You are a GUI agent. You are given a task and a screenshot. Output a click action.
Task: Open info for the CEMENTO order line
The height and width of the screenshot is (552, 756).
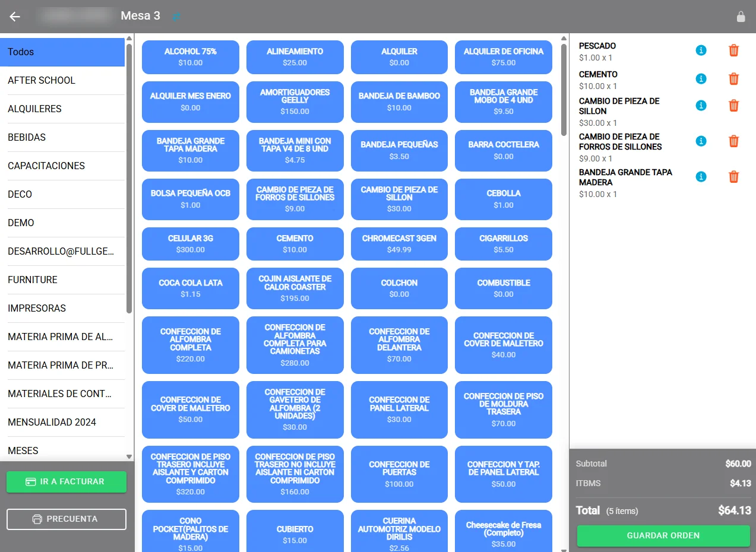click(x=701, y=78)
